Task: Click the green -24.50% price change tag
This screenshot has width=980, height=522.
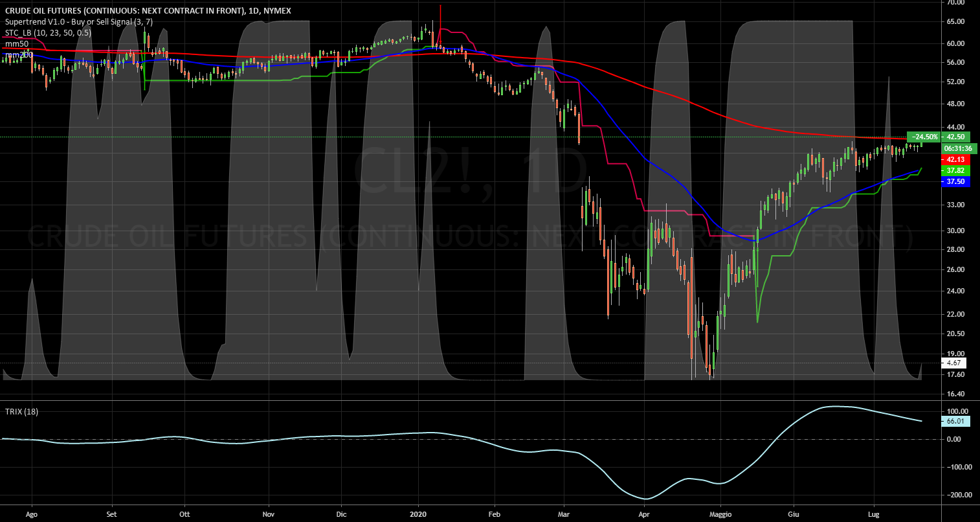Action: [x=923, y=137]
